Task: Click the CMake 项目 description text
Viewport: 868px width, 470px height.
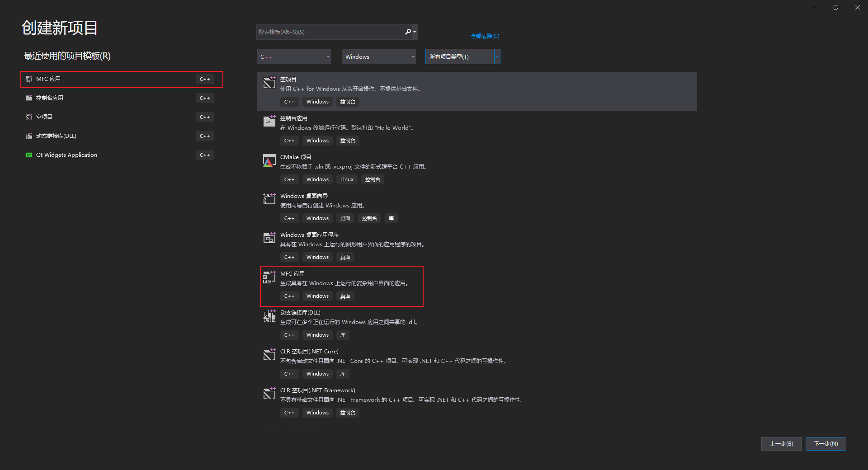Action: click(353, 167)
